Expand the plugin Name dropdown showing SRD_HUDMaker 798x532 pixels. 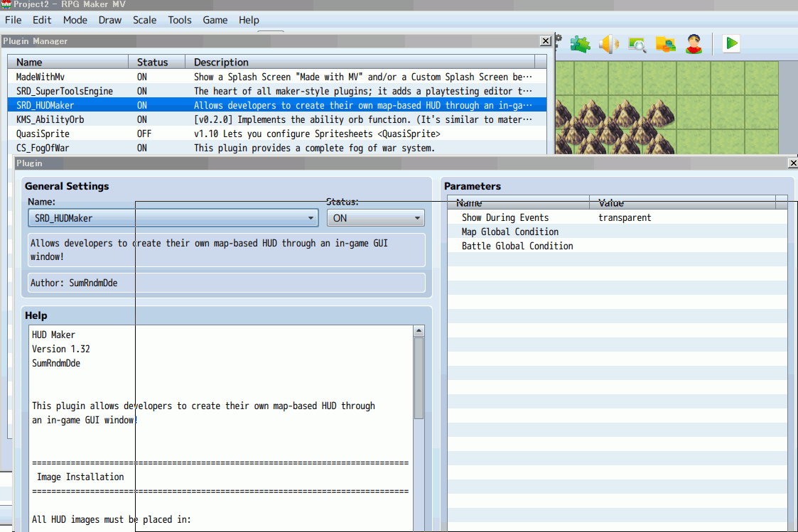pyautogui.click(x=173, y=218)
